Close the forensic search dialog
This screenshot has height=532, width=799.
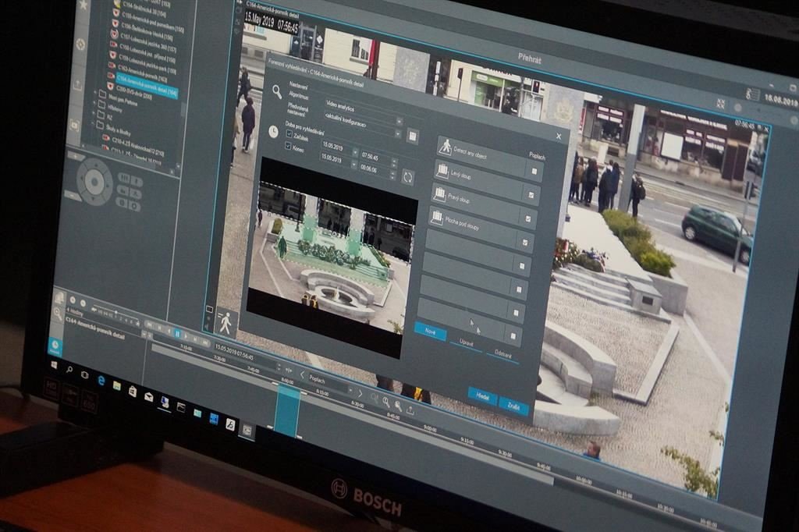click(559, 136)
